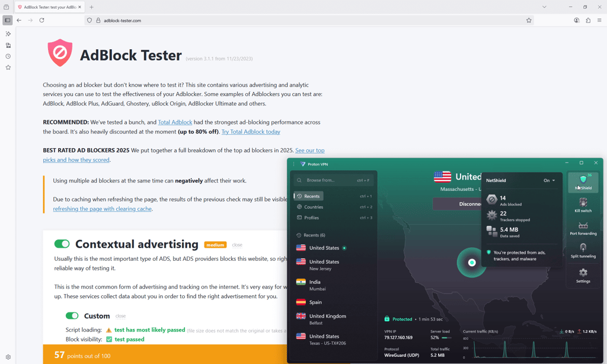
Task: Open the NetShield On dropdown
Action: [549, 180]
